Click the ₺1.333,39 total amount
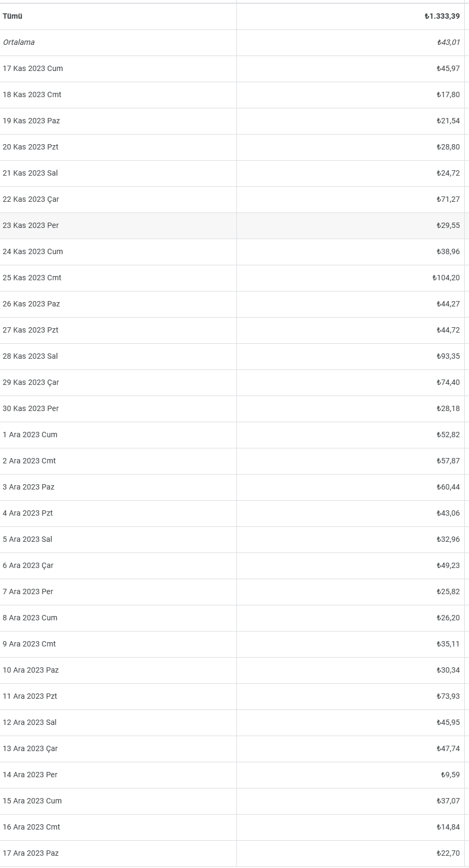Viewport: 469px width, 868px height. (442, 17)
